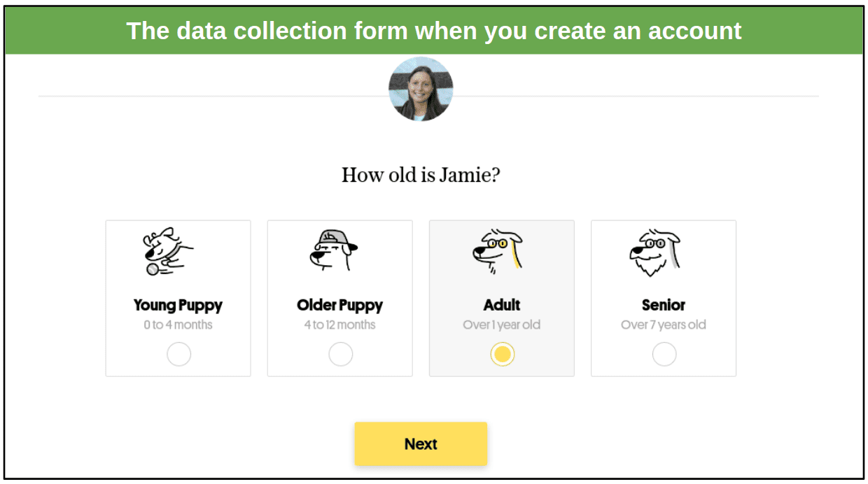Click the "4 to 12 months" subtitle
The height and width of the screenshot is (484, 868).
340,325
